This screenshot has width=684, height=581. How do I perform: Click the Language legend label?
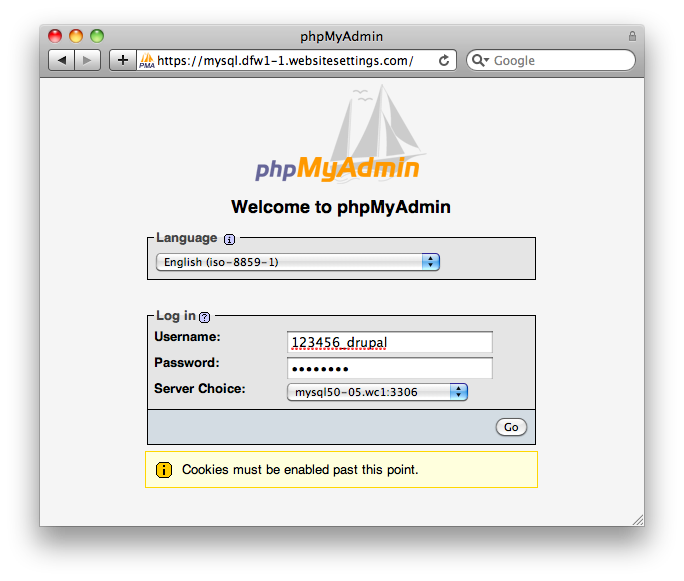click(x=187, y=238)
